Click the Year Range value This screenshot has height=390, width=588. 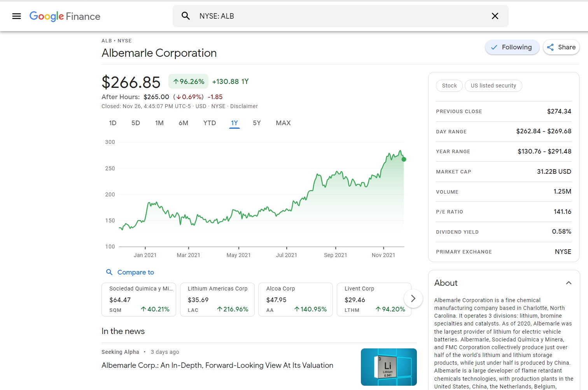pos(544,151)
